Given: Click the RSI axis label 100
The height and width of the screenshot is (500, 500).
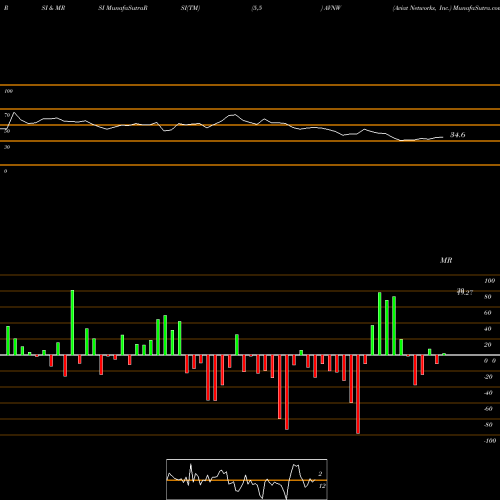Looking at the screenshot, I should click(x=8, y=91).
